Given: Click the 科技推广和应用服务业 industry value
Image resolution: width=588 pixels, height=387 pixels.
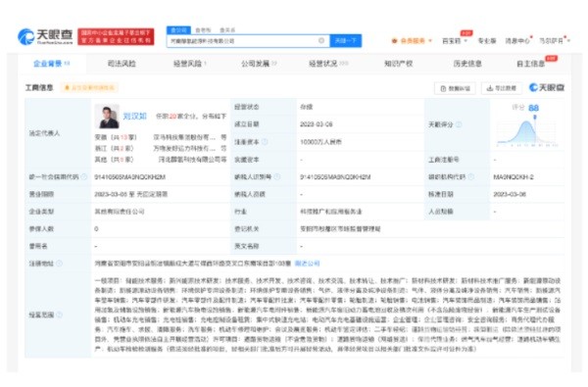Looking at the screenshot, I should [331, 212].
